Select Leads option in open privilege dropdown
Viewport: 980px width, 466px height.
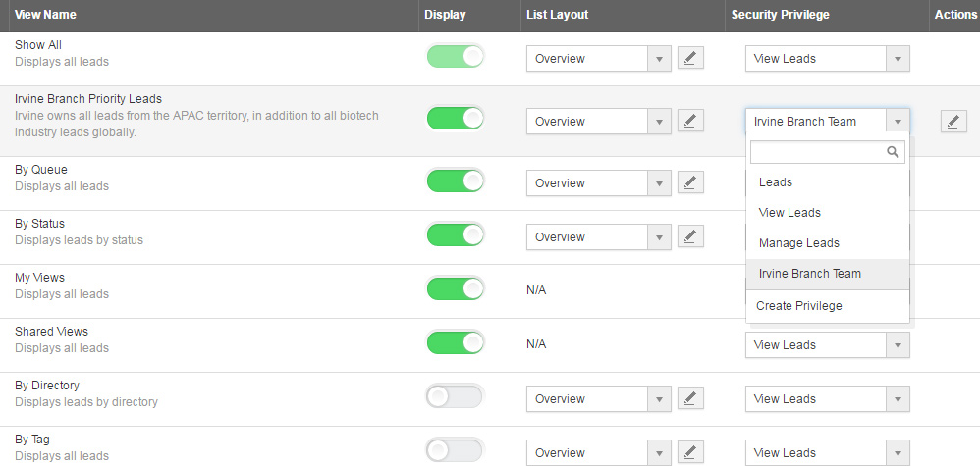click(x=776, y=182)
